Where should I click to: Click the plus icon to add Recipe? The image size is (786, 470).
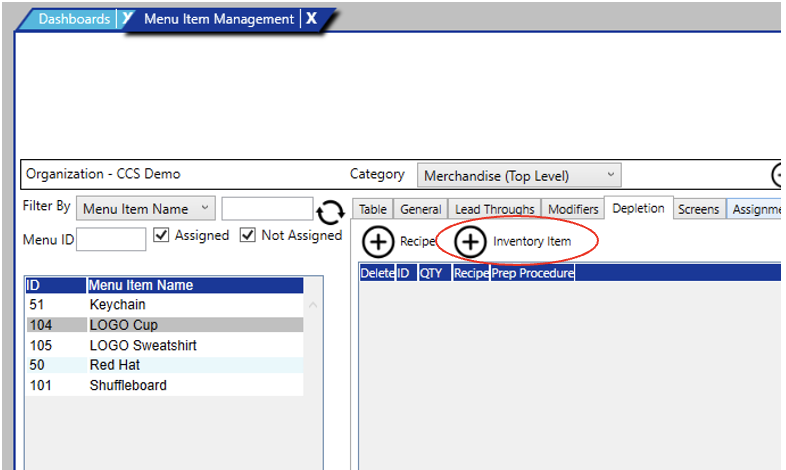(x=377, y=242)
